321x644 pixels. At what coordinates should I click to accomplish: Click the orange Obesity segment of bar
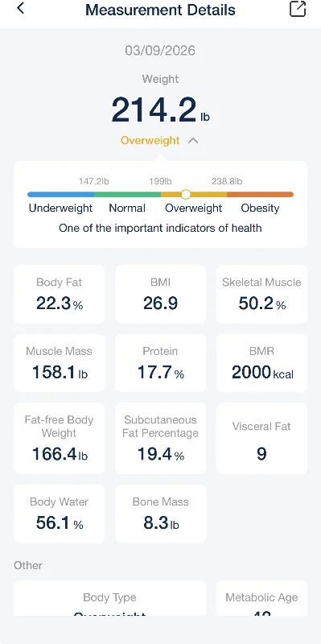click(260, 194)
